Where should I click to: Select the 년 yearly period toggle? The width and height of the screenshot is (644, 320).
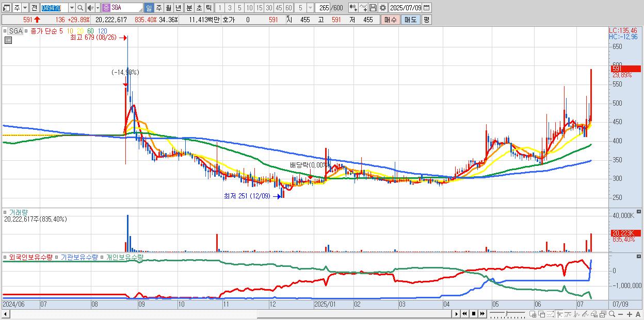pos(178,8)
